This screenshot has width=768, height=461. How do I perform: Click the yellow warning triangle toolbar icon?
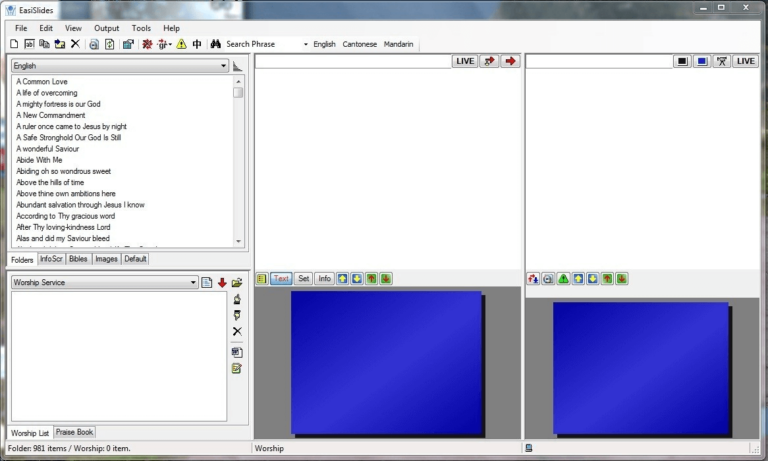coord(181,44)
